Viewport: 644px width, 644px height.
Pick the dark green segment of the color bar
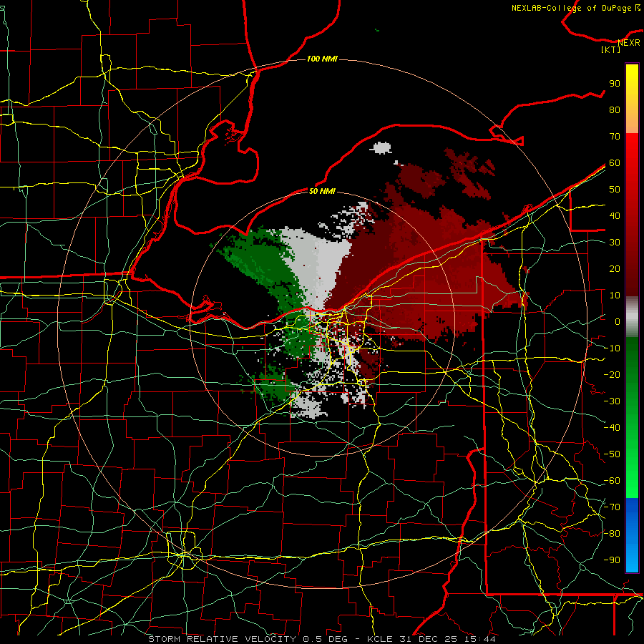632,361
